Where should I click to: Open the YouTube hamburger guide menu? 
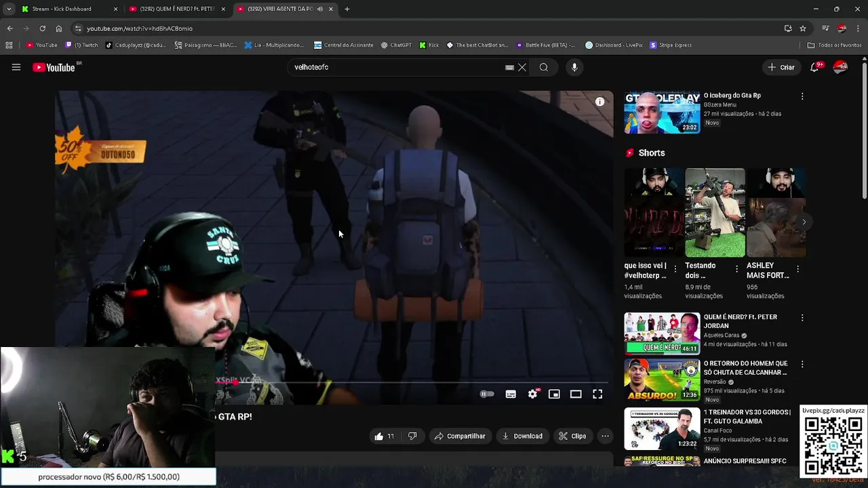tap(16, 67)
